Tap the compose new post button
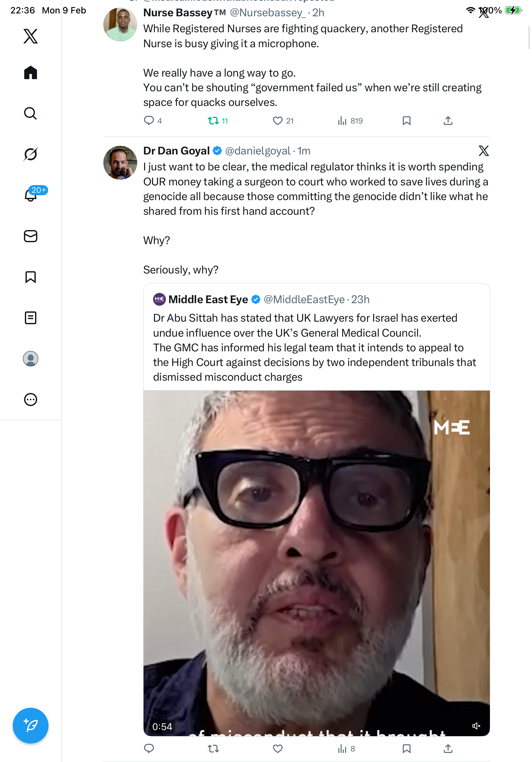The image size is (532, 762). pos(31,725)
